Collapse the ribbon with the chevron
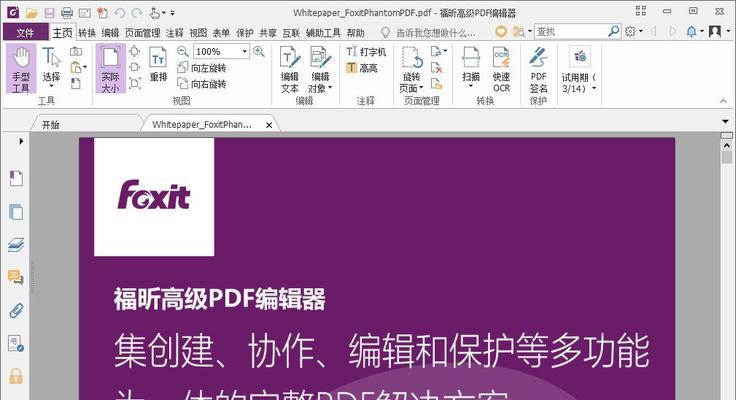Image resolution: width=736 pixels, height=400 pixels. (x=723, y=101)
